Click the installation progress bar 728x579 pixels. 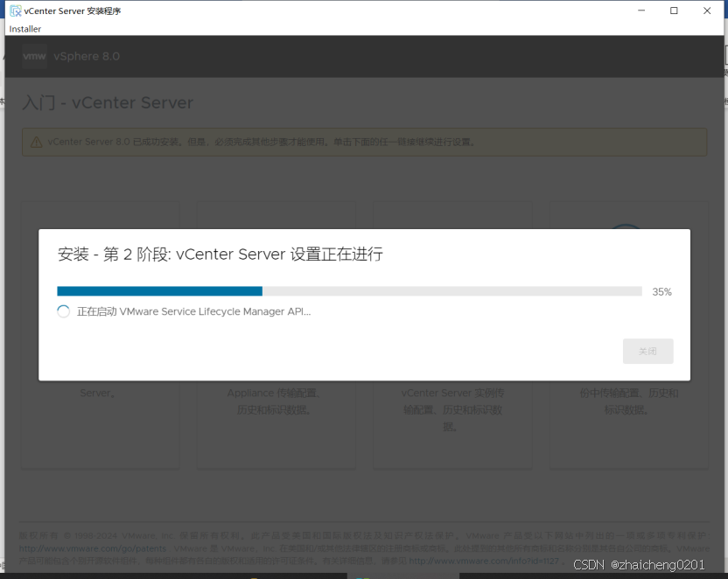[349, 291]
